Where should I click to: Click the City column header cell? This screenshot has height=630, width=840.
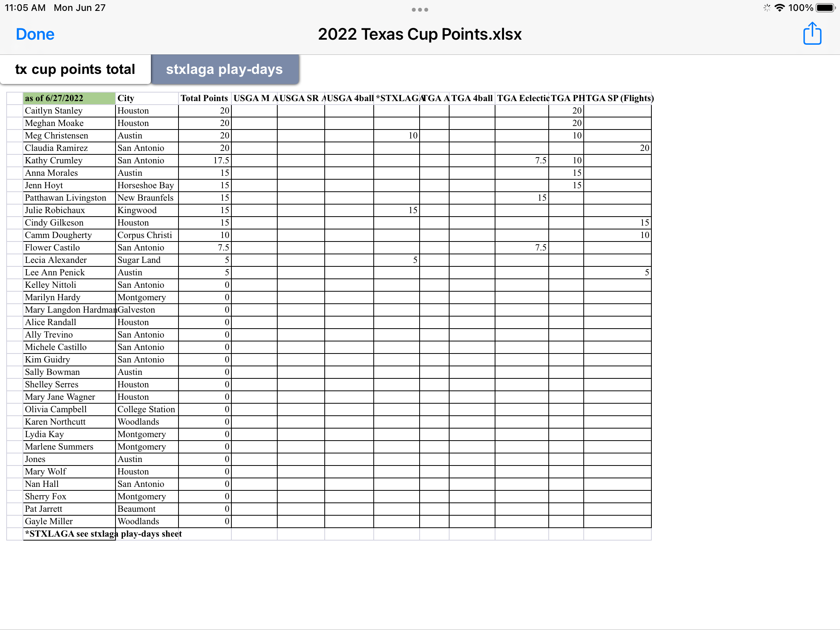point(147,98)
